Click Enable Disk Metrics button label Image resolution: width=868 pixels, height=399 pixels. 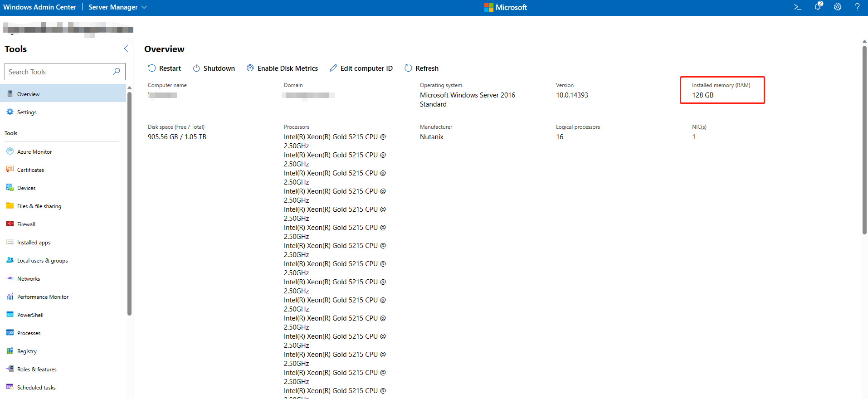point(288,68)
